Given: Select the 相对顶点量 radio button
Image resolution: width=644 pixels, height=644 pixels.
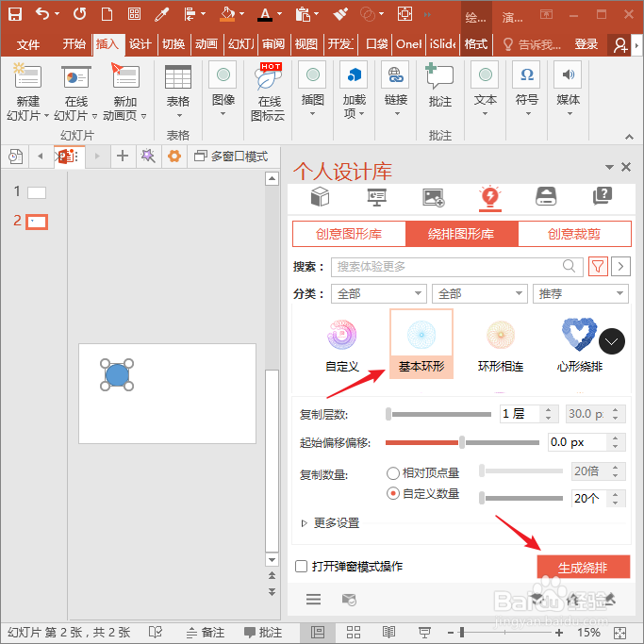Looking at the screenshot, I should click(393, 473).
